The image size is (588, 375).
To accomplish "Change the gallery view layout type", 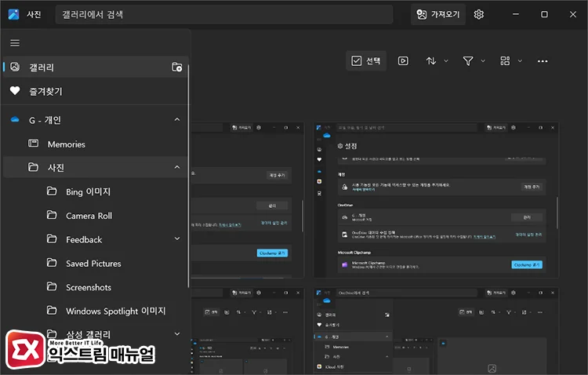I will [510, 61].
